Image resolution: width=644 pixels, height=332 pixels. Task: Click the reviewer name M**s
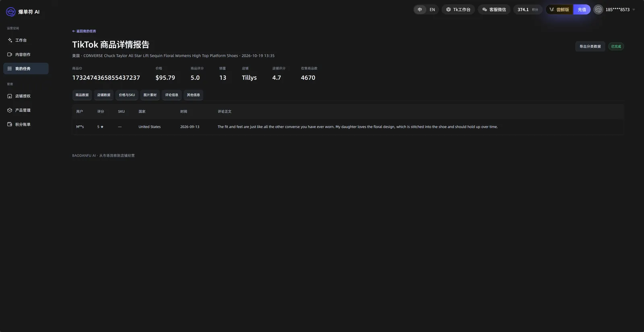point(80,127)
